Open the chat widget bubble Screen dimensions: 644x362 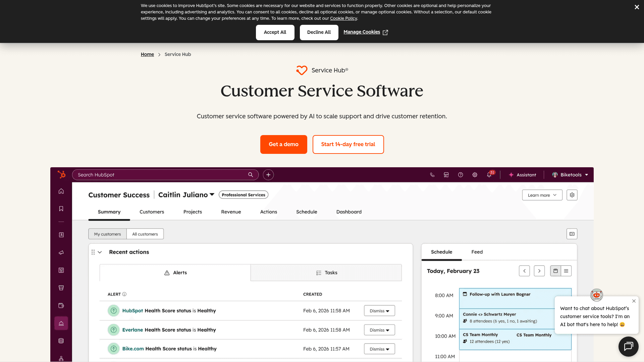(x=628, y=346)
